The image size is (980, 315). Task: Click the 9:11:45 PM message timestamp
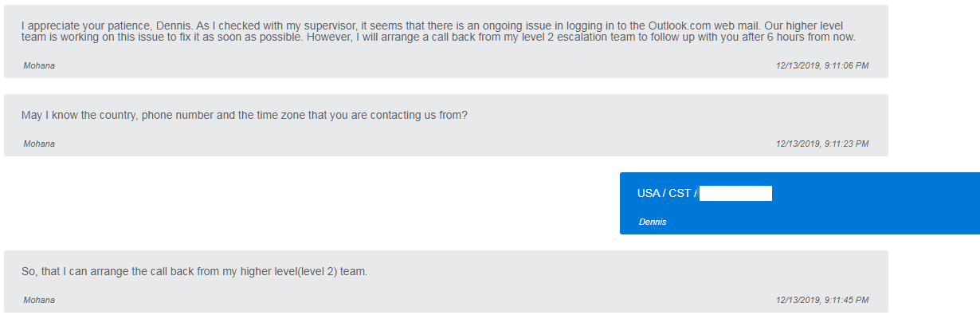821,300
